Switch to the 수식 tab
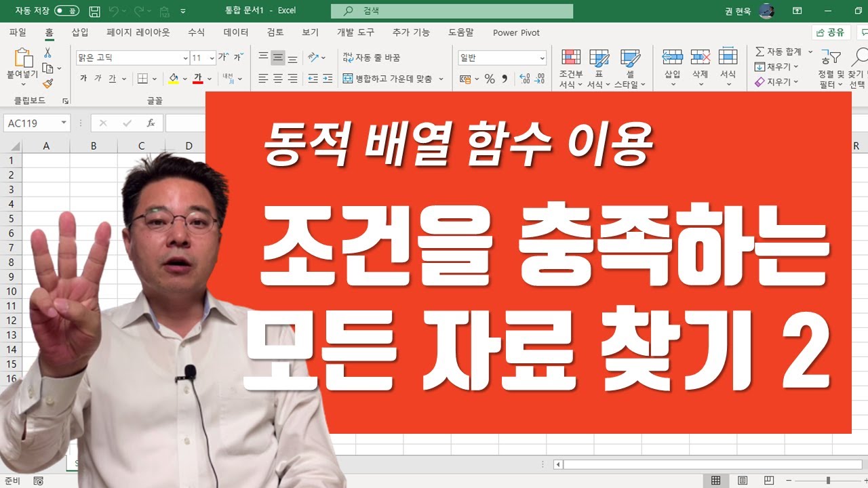Image resolution: width=868 pixels, height=488 pixels. (x=196, y=33)
